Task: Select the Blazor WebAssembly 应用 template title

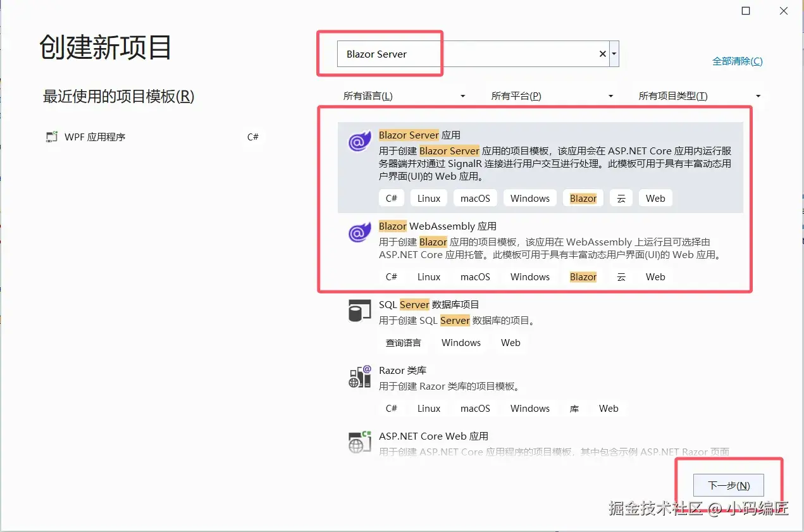Action: (x=438, y=226)
